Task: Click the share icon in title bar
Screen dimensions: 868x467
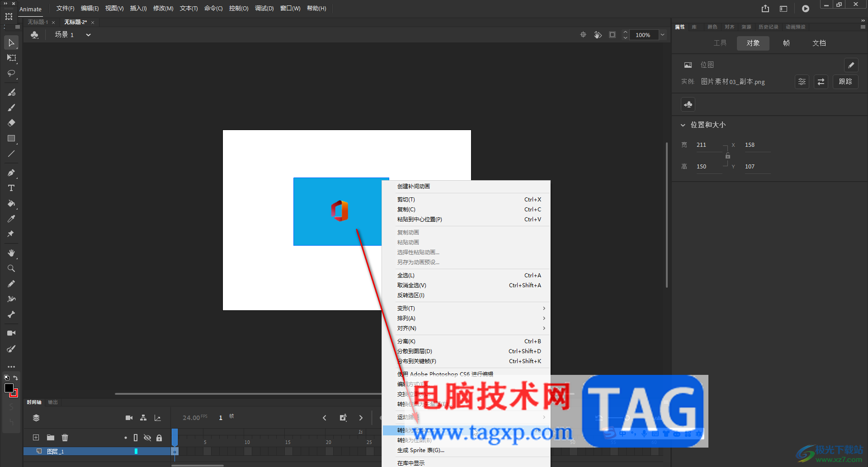Action: [765, 9]
